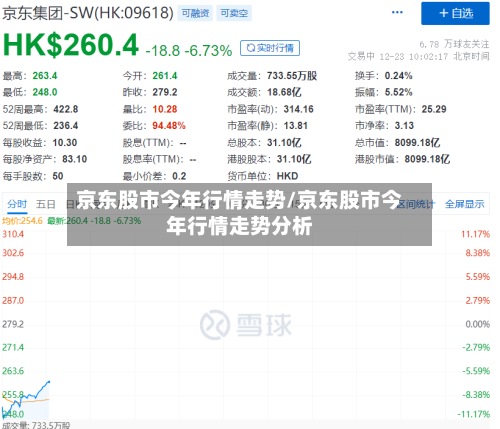Click the price HK$260.4
The image size is (500, 429).
(71, 45)
